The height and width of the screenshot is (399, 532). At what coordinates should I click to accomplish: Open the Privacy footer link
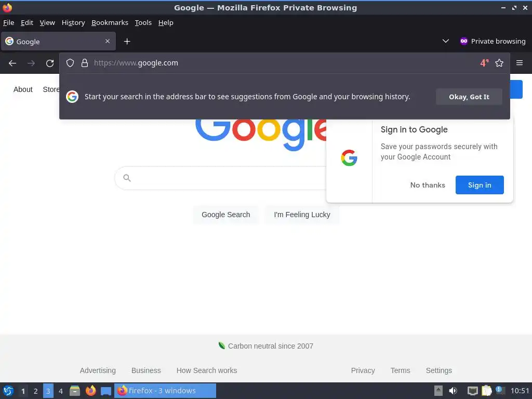tap(363, 370)
